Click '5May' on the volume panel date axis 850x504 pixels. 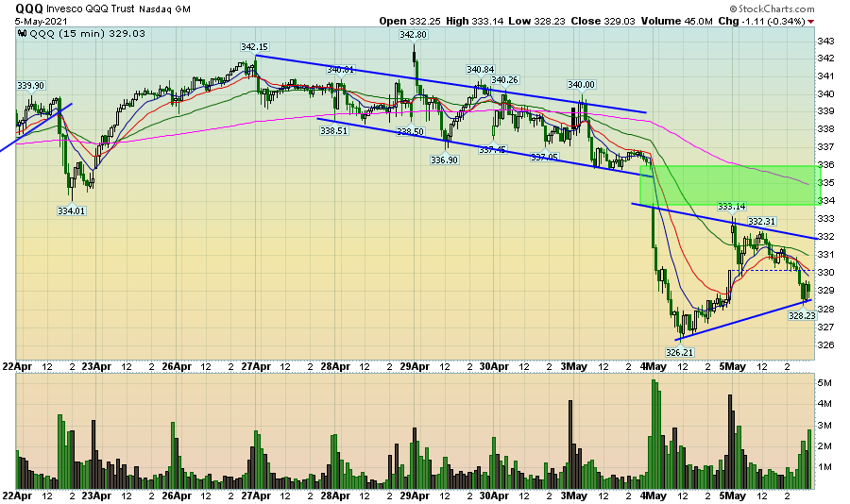(732, 496)
